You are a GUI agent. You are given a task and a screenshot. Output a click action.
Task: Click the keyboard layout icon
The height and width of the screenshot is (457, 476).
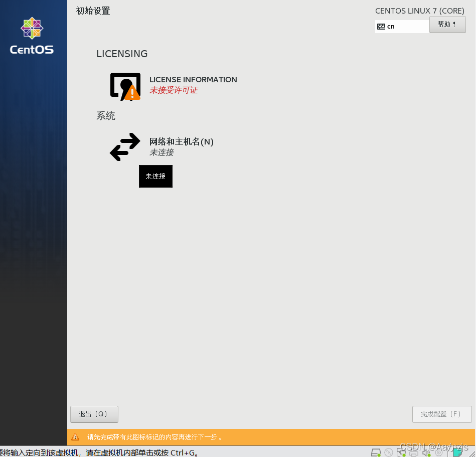(x=381, y=27)
